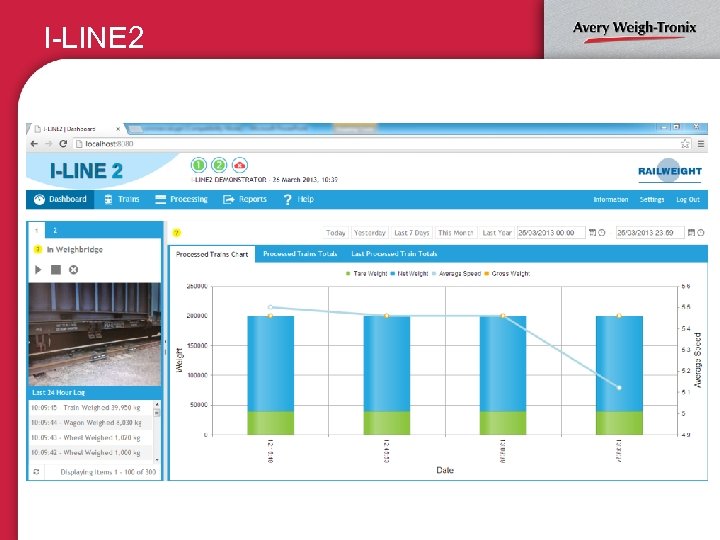Filter the chart by Last 7 Days
The width and height of the screenshot is (720, 540).
coord(411,233)
